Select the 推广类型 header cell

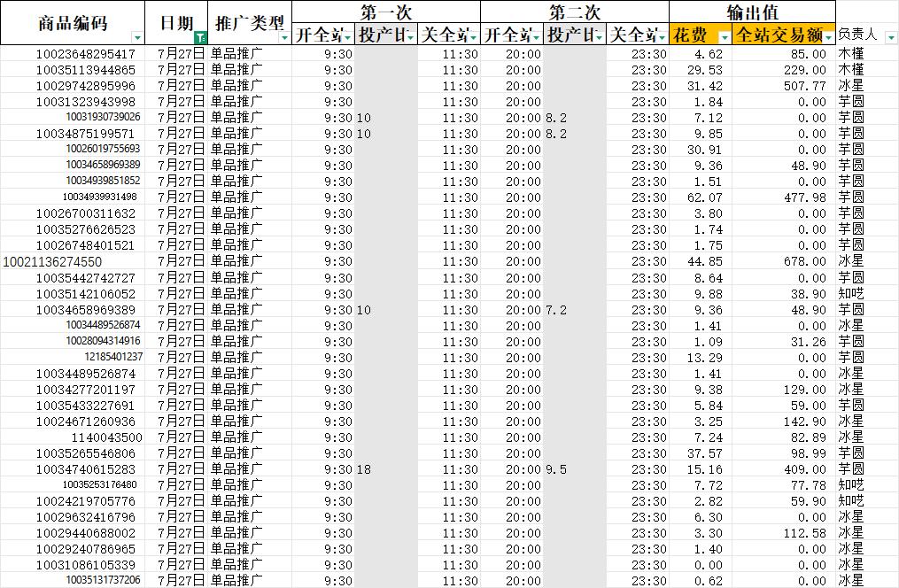[250, 23]
